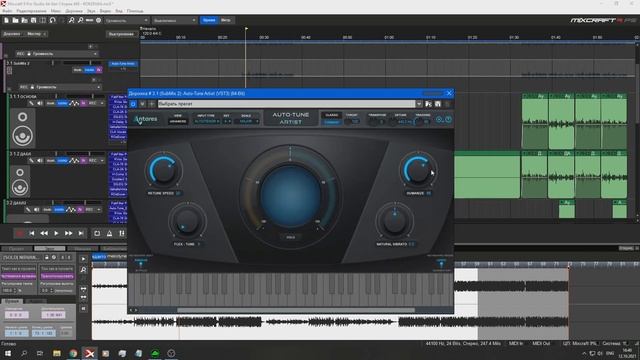Click the plugin preset name field
The image size is (640, 360).
(286, 104)
